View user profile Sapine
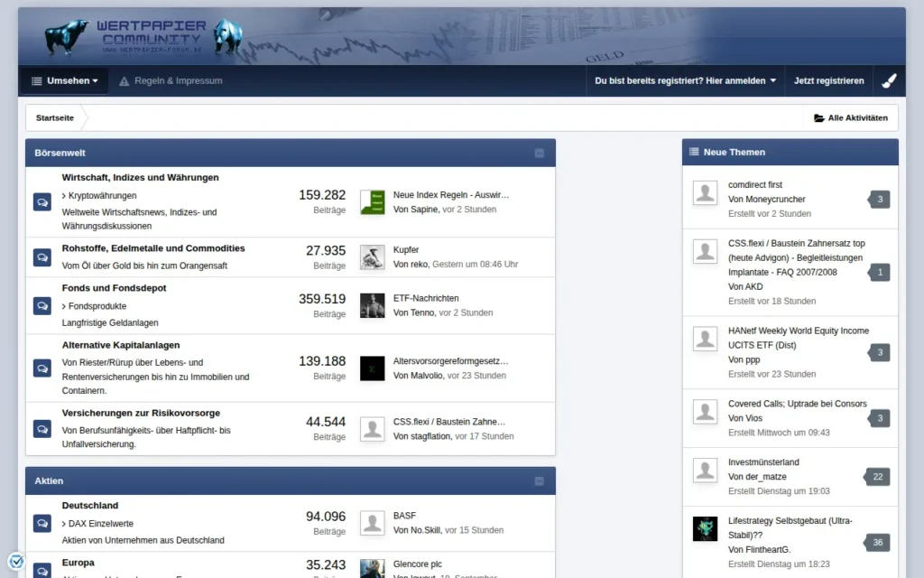The height and width of the screenshot is (578, 924). click(424, 210)
